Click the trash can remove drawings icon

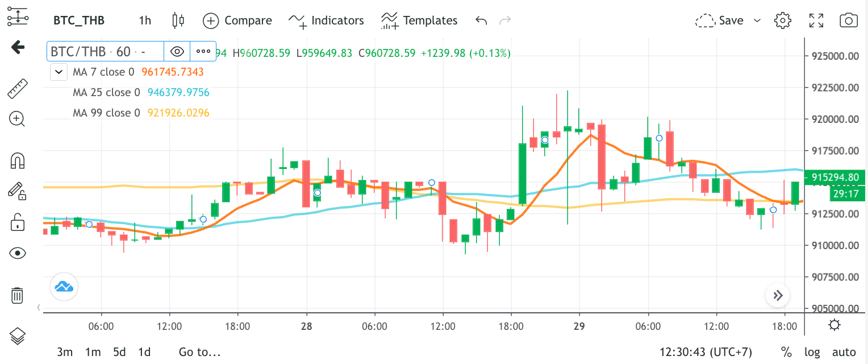click(x=18, y=295)
